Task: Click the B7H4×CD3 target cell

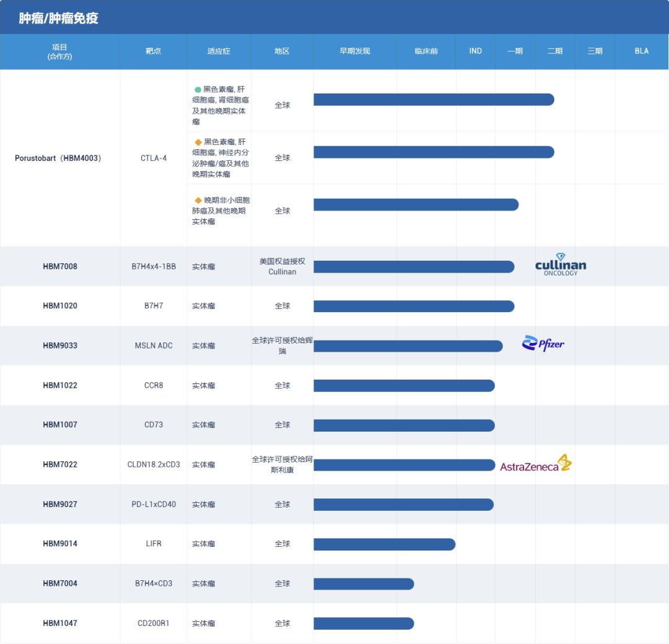Action: pos(154,583)
